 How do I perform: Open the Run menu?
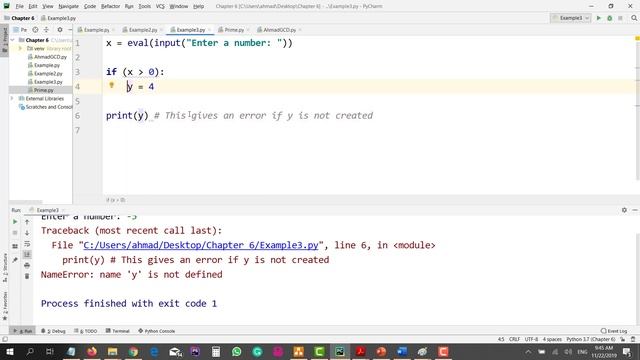tap(129, 7)
